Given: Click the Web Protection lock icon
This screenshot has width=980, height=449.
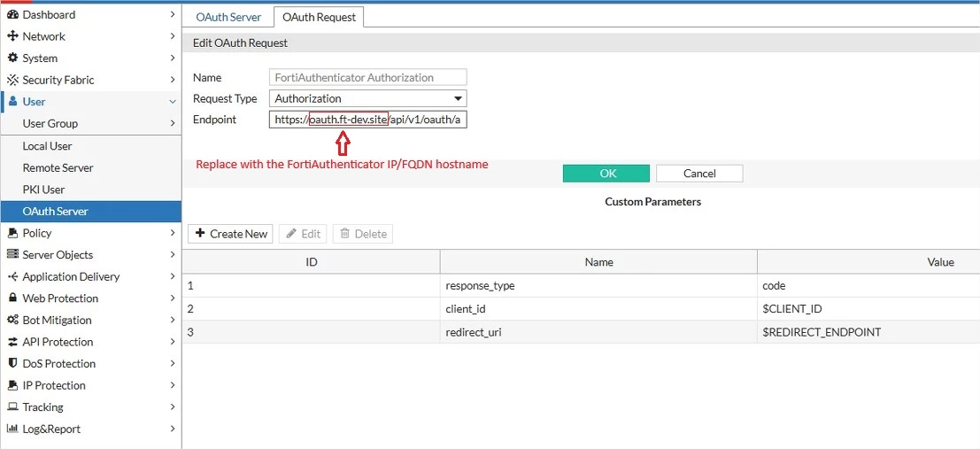Looking at the screenshot, I should pos(12,298).
